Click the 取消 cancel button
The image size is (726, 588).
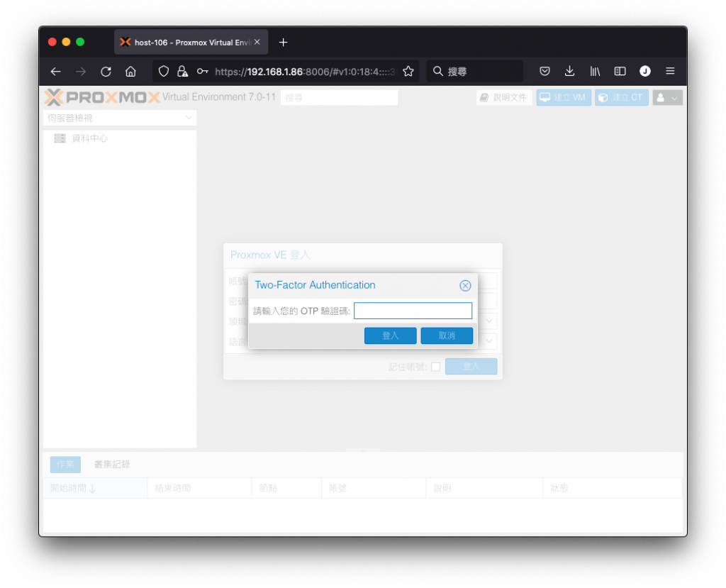(x=447, y=336)
